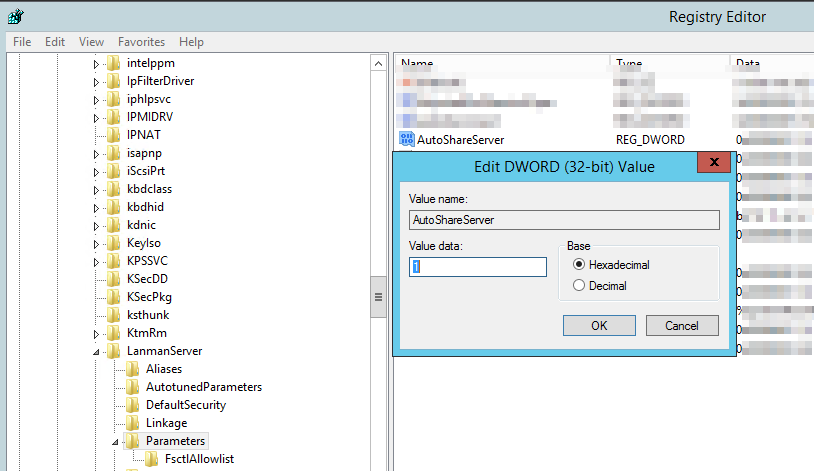Open the Edit menu
This screenshot has height=471, width=814.
[55, 42]
